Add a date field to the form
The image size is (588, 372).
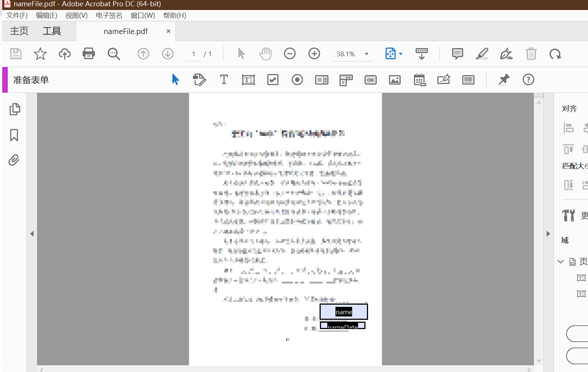420,80
